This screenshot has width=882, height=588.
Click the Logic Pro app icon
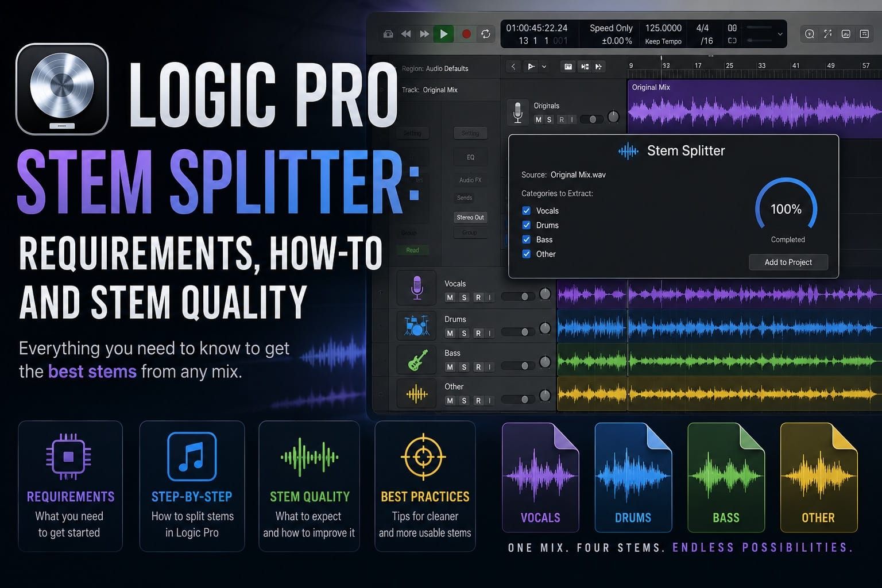click(x=62, y=89)
